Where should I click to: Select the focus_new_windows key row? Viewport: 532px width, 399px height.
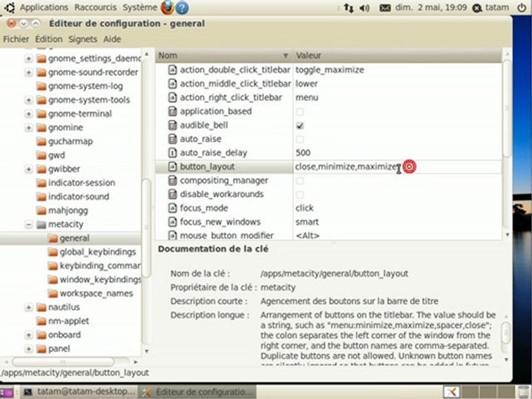point(329,222)
